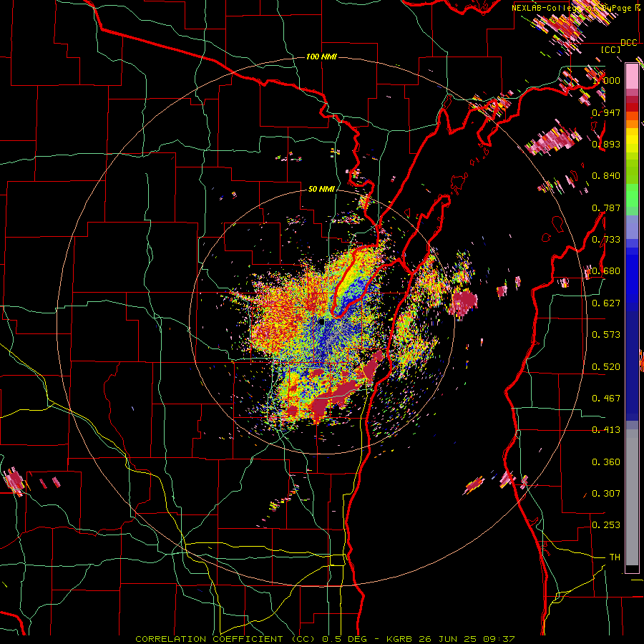Viewport: 644px width, 644px height.
Task: Pick the gray lower segment of the color bar
Action: (632, 497)
